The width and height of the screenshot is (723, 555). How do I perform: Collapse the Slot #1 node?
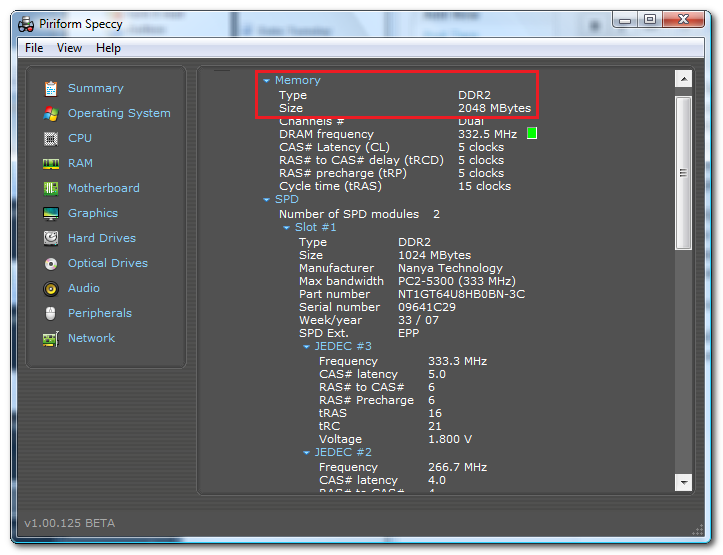click(x=286, y=228)
